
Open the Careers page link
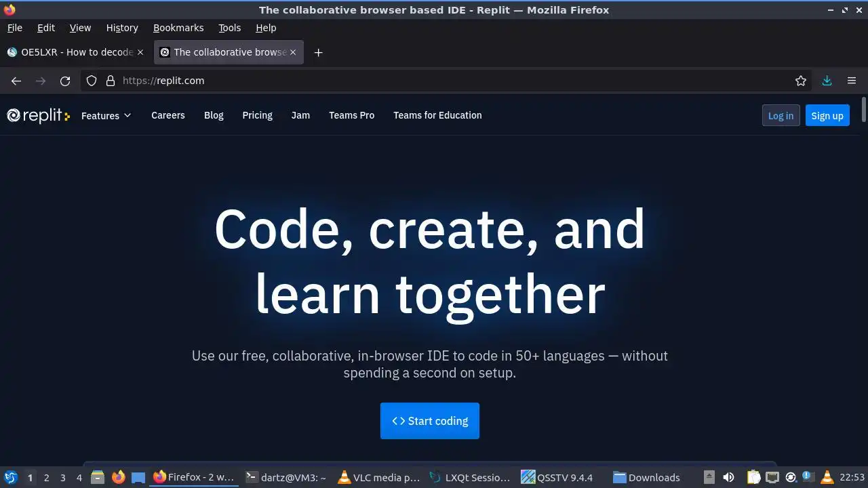168,115
